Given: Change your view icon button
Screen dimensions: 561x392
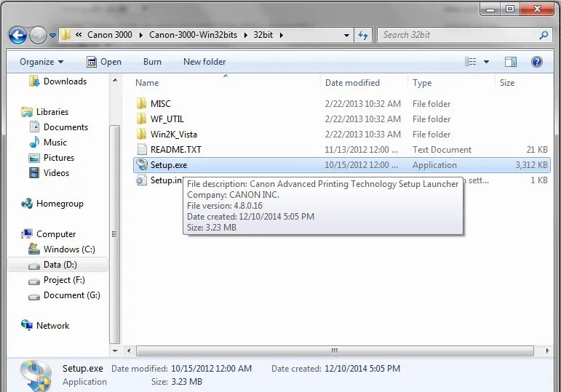Looking at the screenshot, I should (471, 62).
